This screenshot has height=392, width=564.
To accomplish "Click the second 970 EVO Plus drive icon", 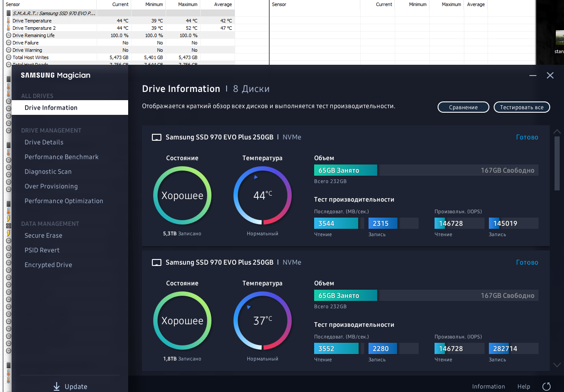I will 157,262.
